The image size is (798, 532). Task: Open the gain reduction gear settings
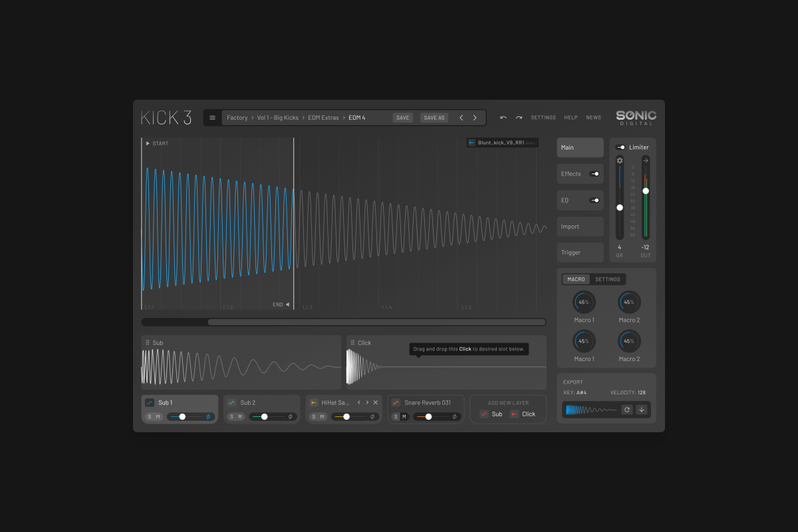(620, 160)
